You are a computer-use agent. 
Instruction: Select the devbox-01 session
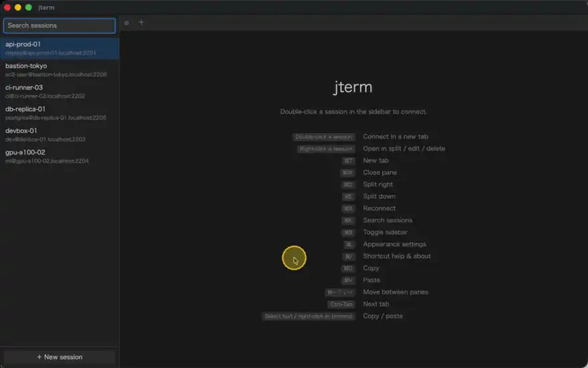point(59,134)
